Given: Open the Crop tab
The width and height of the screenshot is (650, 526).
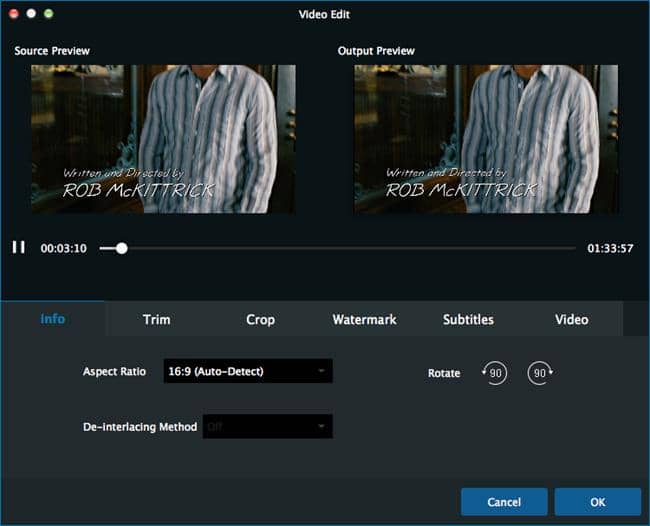Looking at the screenshot, I should coord(260,319).
